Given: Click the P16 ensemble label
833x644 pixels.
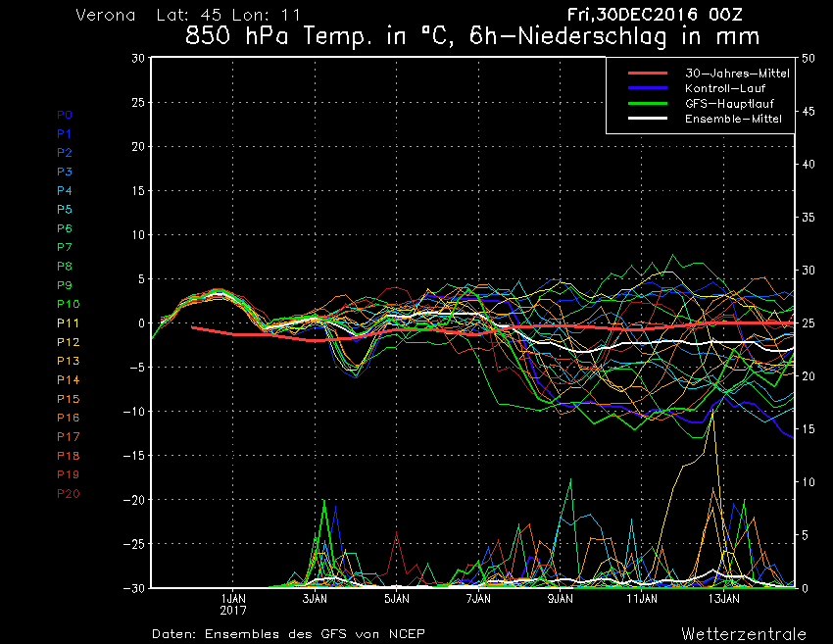Looking at the screenshot, I should click(68, 418).
